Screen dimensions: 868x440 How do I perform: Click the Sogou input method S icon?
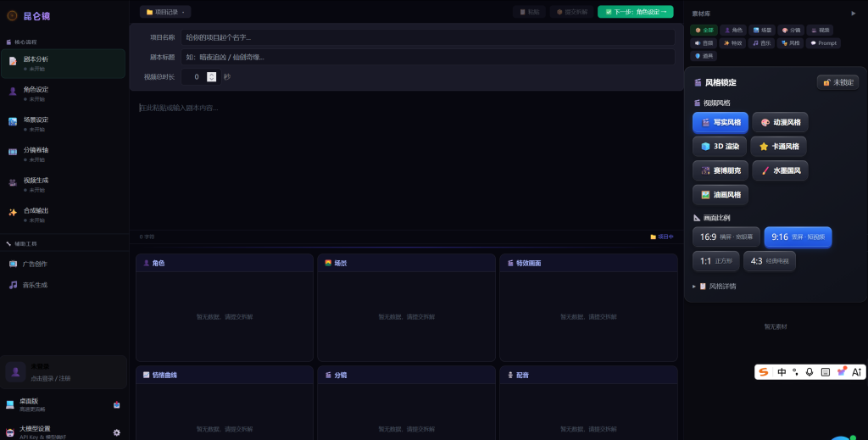click(764, 372)
